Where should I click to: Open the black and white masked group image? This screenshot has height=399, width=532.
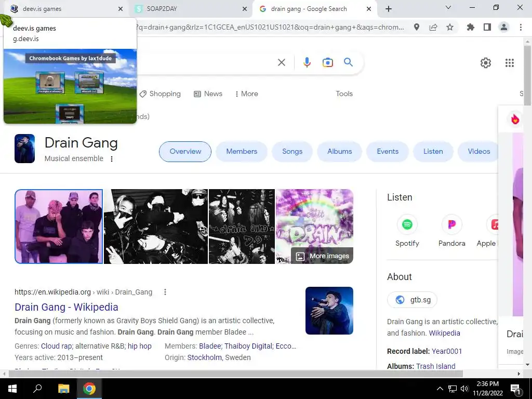coord(156,227)
